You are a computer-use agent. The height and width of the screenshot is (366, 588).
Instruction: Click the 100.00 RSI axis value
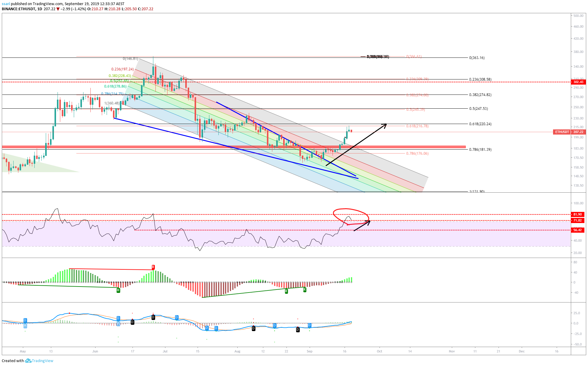(x=579, y=203)
